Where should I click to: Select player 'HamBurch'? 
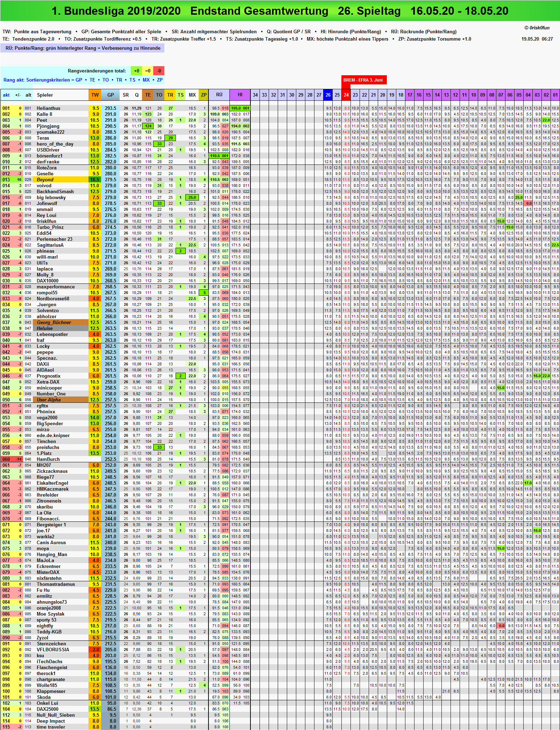48,459
